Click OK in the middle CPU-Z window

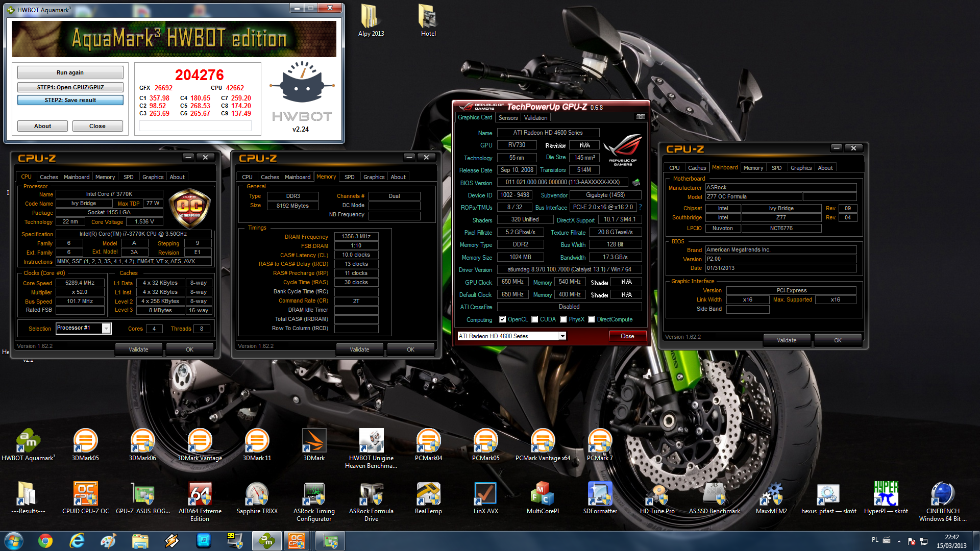(x=410, y=349)
